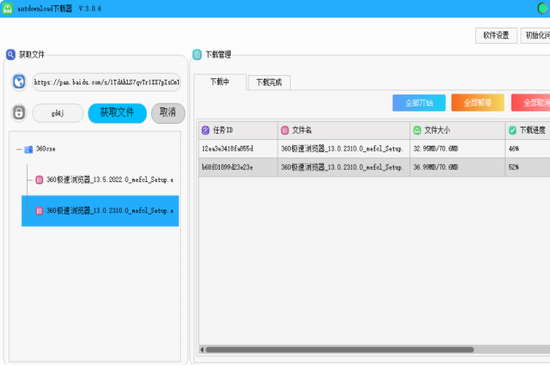Click file icon of 13.5.2022.0 setup entry
Screen dimensions: 550x365
[39, 180]
